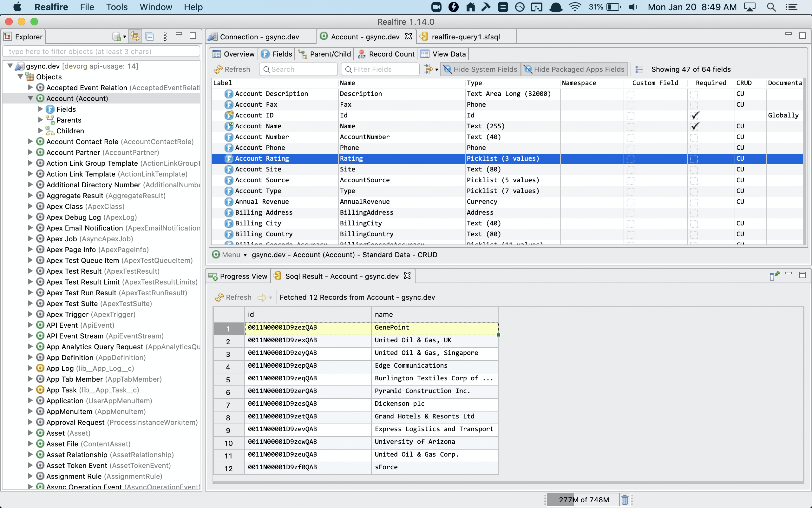Collapse the gsync.dev connection node
This screenshot has height=508, width=812.
(10, 66)
